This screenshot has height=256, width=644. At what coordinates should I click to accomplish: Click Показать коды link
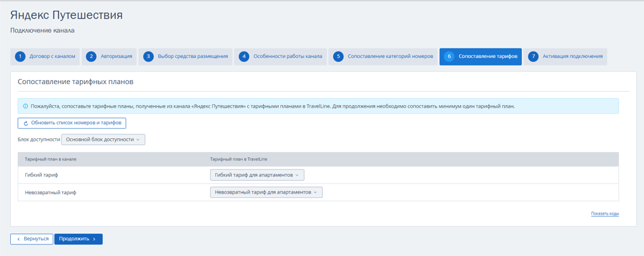point(605,213)
